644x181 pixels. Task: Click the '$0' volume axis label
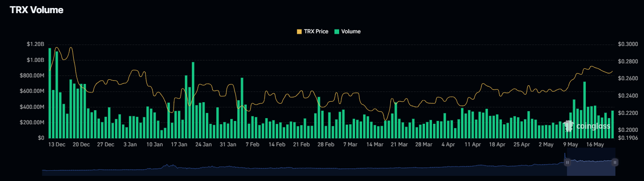click(41, 138)
